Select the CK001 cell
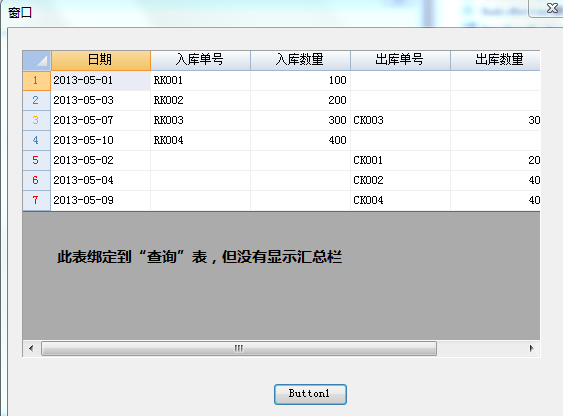Screen dimensions: 563x416 pyautogui.click(x=400, y=160)
